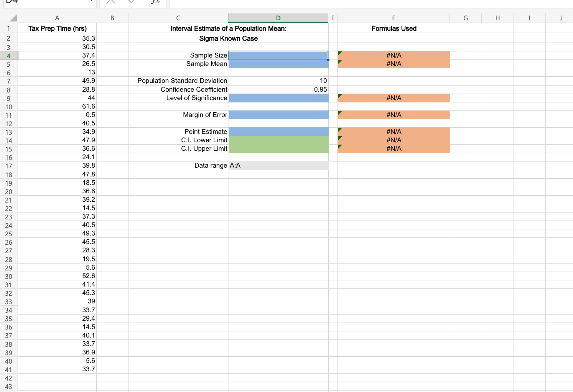Select the "Sample Mean" label cell
573x392 pixels.
178,64
